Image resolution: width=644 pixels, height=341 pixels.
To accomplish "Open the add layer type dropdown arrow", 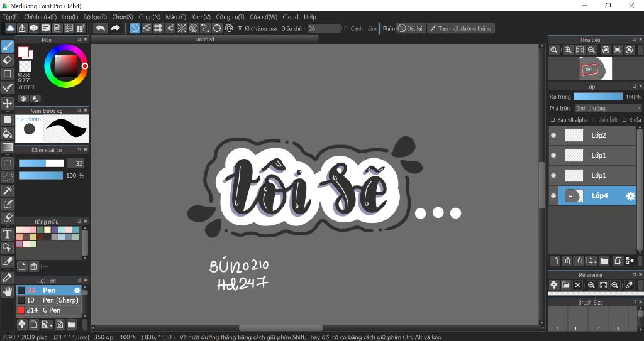I will pos(595,262).
